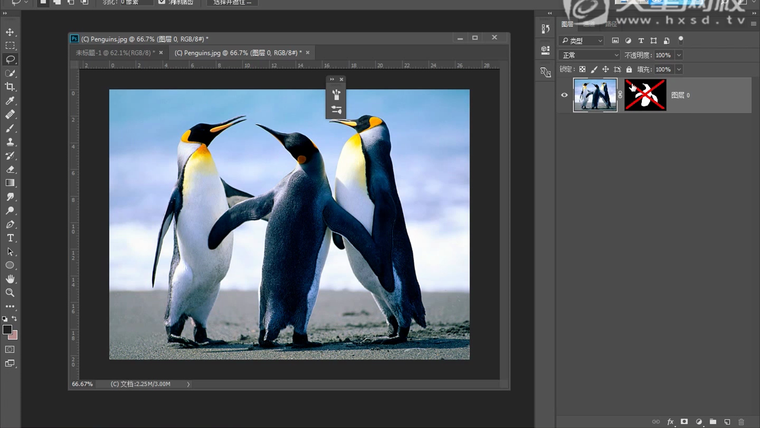Image resolution: width=760 pixels, height=428 pixels.
Task: Toggle the anti-alias checkbox in options bar
Action: click(x=162, y=3)
